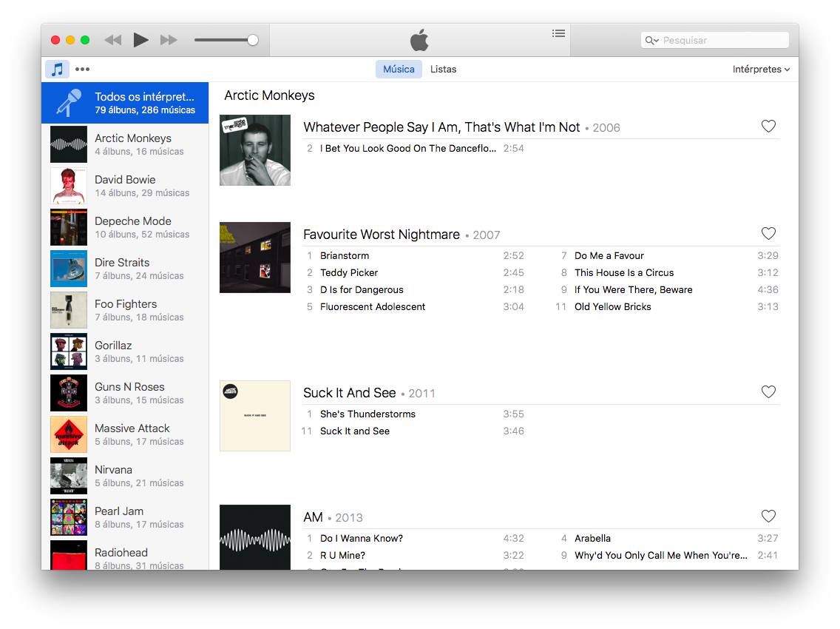840x629 pixels.
Task: Select Guns N Roses in the artist list
Action: point(125,393)
